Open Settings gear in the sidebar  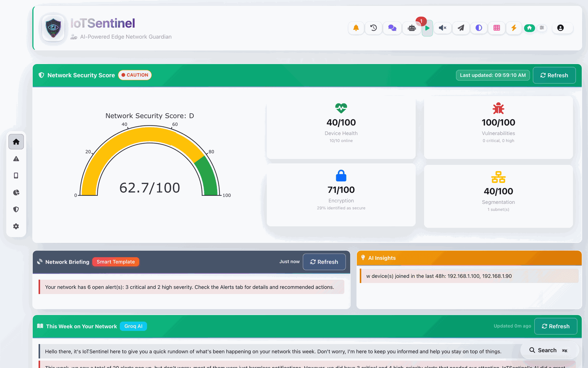coord(16,226)
